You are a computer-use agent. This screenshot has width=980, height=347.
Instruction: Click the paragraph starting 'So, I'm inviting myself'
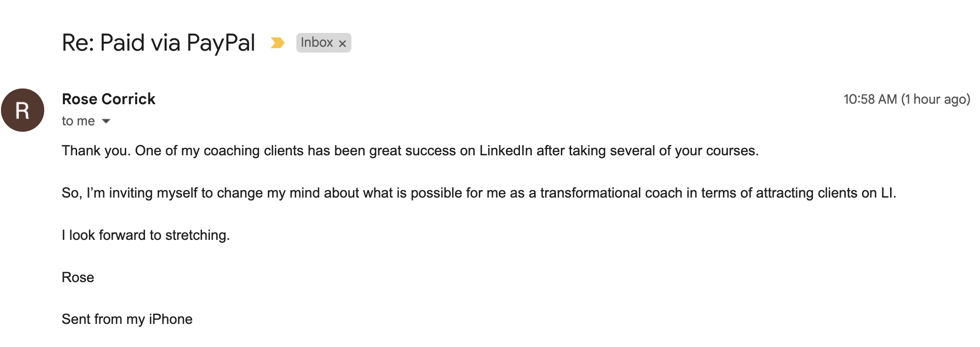[x=479, y=193]
